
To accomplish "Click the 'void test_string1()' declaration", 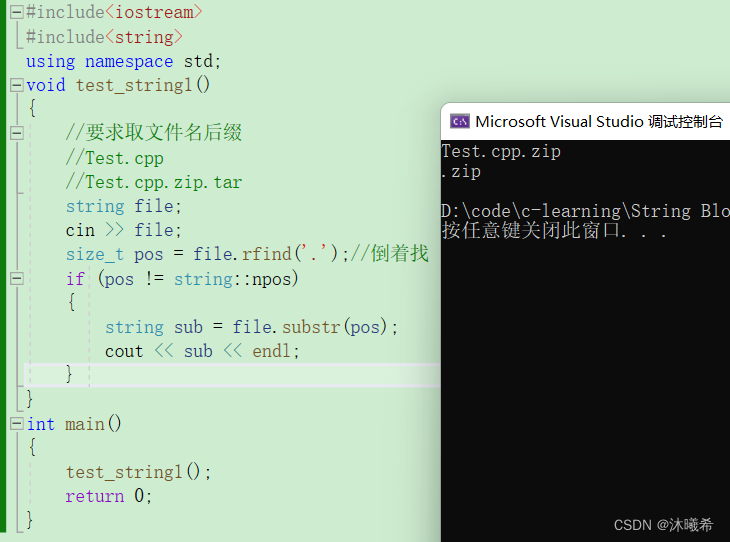I will click(118, 85).
